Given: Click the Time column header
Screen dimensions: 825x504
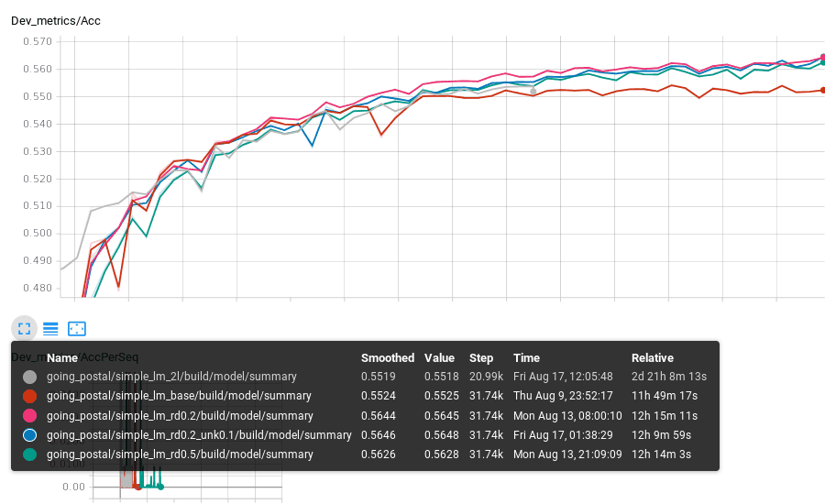Looking at the screenshot, I should click(527, 358).
